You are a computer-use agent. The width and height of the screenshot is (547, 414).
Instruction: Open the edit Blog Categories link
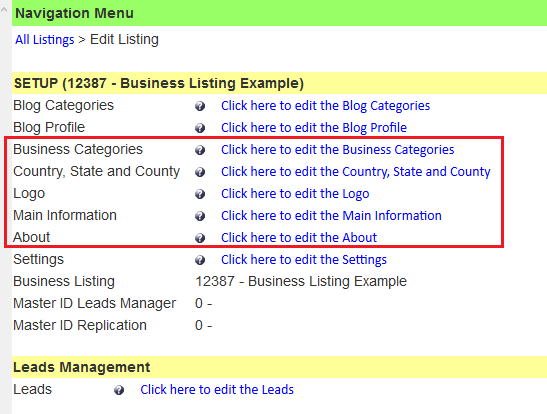(325, 106)
